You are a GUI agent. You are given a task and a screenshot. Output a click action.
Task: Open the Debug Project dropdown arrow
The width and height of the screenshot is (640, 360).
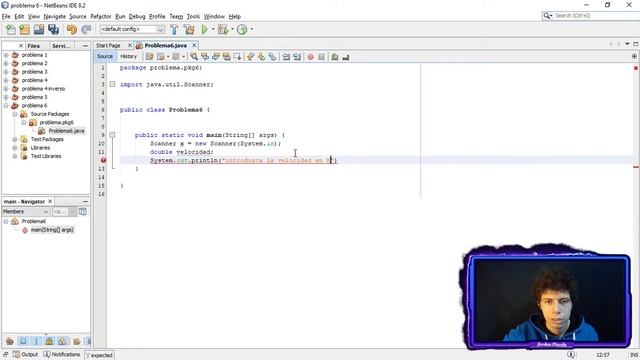coord(232,29)
